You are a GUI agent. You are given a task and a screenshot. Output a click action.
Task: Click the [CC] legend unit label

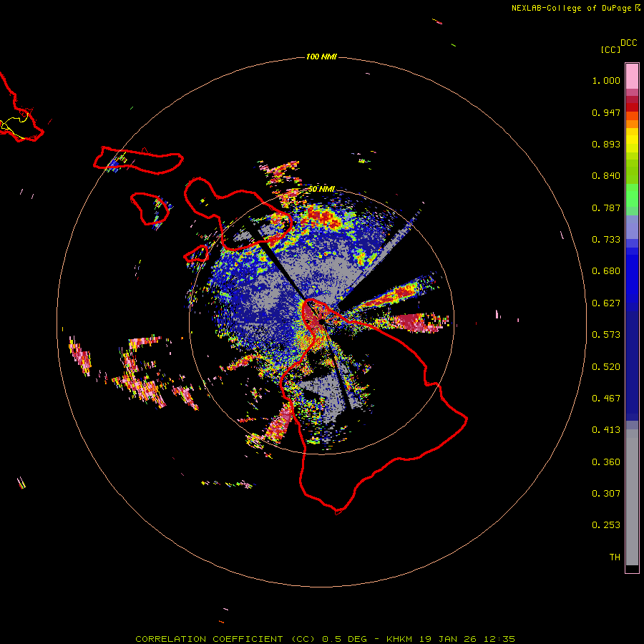[610, 49]
